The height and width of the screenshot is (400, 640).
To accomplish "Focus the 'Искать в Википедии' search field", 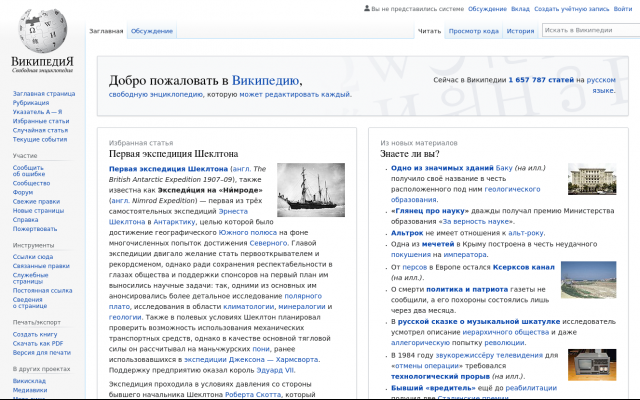I will pyautogui.click(x=591, y=30).
